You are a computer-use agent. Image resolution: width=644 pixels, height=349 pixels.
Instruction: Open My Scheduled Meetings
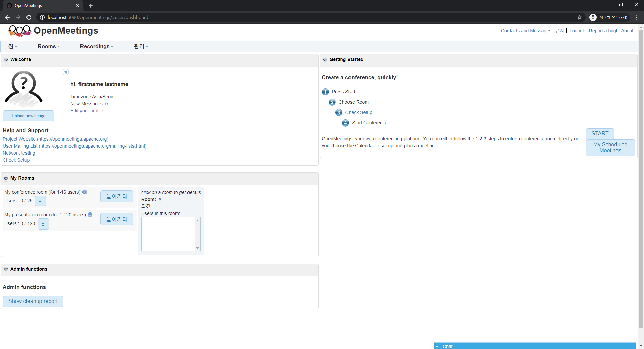click(x=610, y=148)
